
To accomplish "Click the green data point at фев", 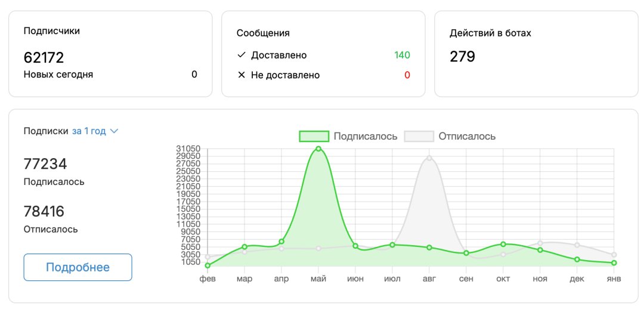I will (x=208, y=265).
